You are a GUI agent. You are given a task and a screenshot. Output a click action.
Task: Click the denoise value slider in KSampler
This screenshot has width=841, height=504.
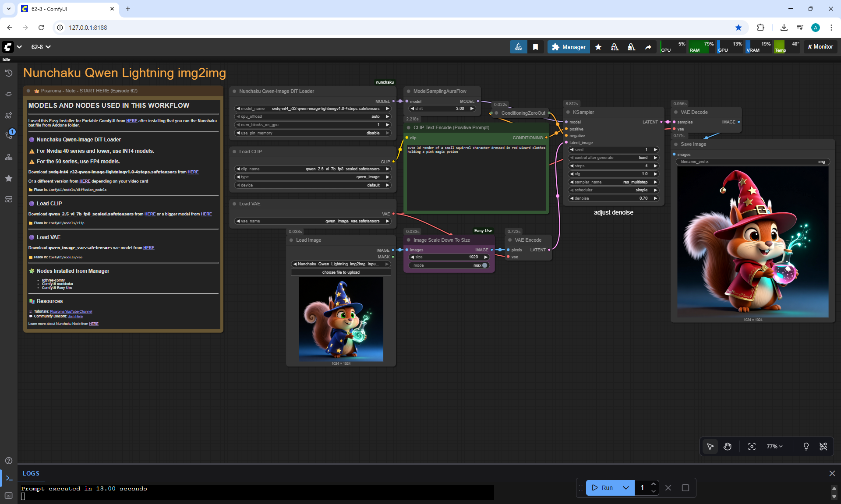pos(613,198)
